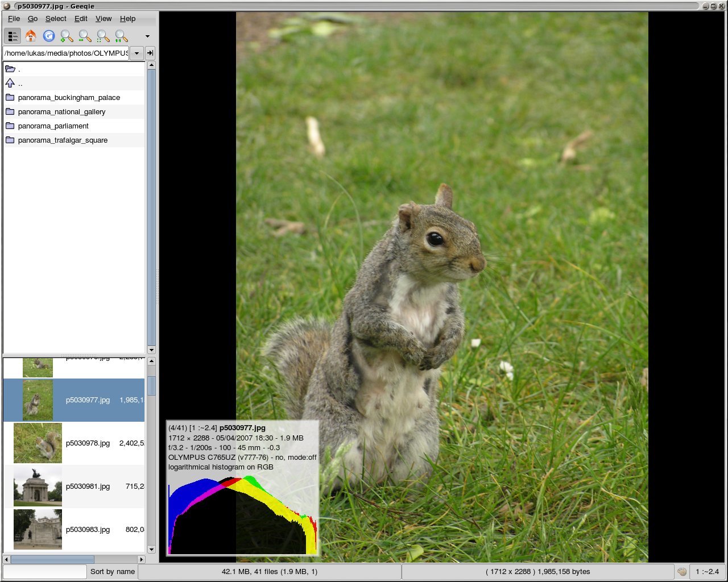The image size is (728, 582).
Task: Click the 1:~2.4 zoom ratio button
Action: pyautogui.click(x=708, y=572)
